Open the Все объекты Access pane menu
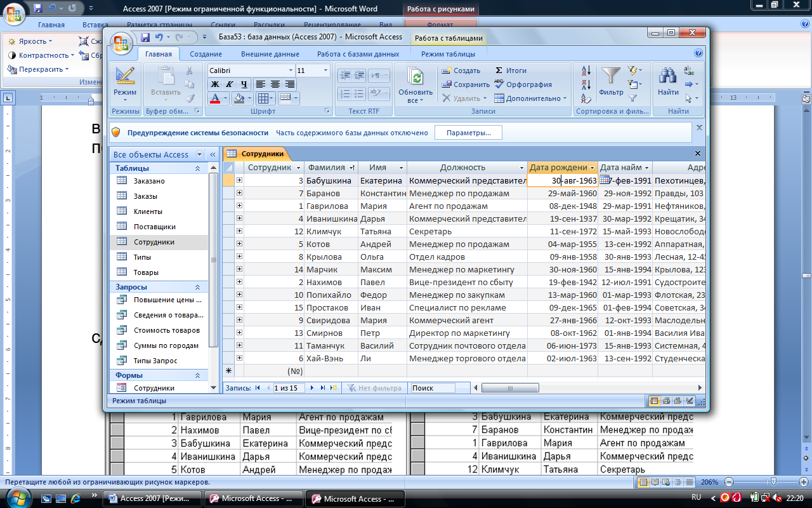 (199, 154)
